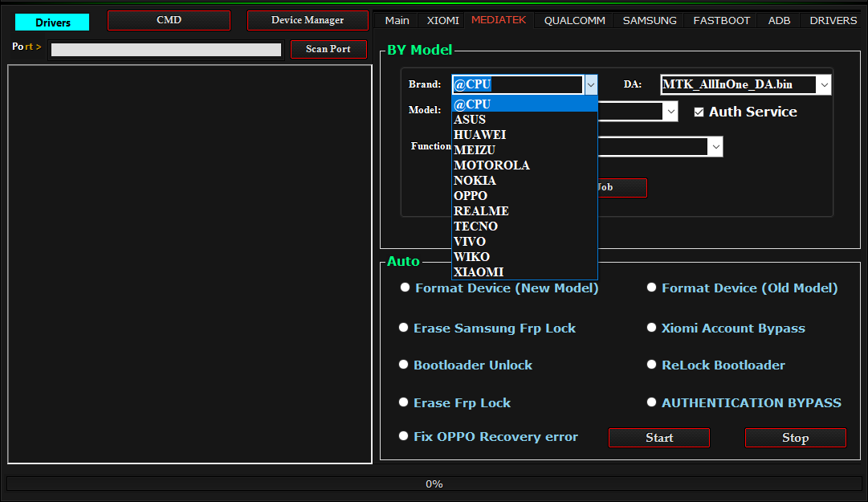Image resolution: width=868 pixels, height=502 pixels.
Task: Expand the DA file dropdown
Action: click(825, 84)
